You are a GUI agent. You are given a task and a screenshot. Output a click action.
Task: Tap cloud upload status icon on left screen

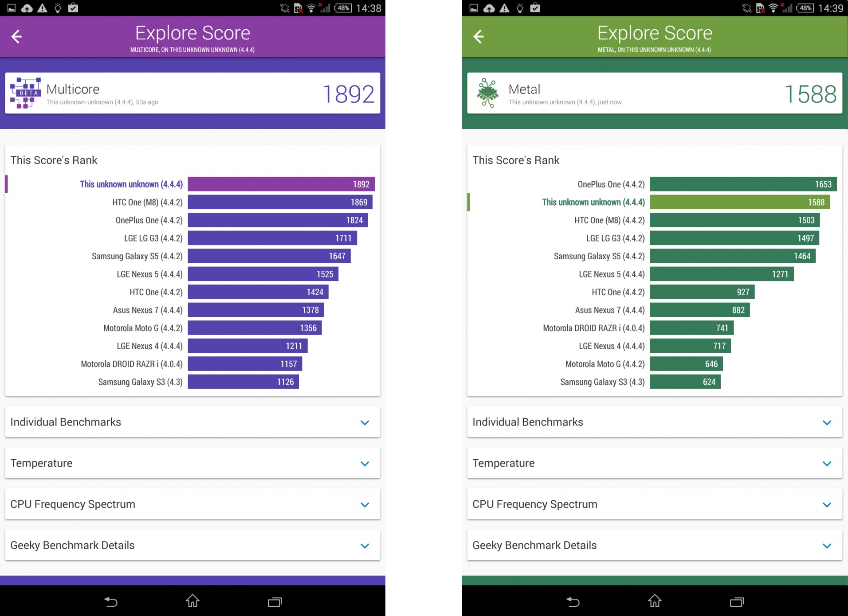[x=27, y=8]
